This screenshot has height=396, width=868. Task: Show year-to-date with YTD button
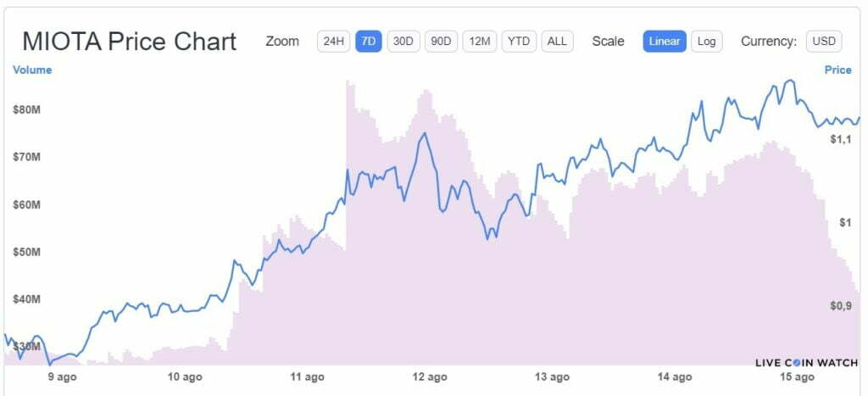(x=518, y=41)
